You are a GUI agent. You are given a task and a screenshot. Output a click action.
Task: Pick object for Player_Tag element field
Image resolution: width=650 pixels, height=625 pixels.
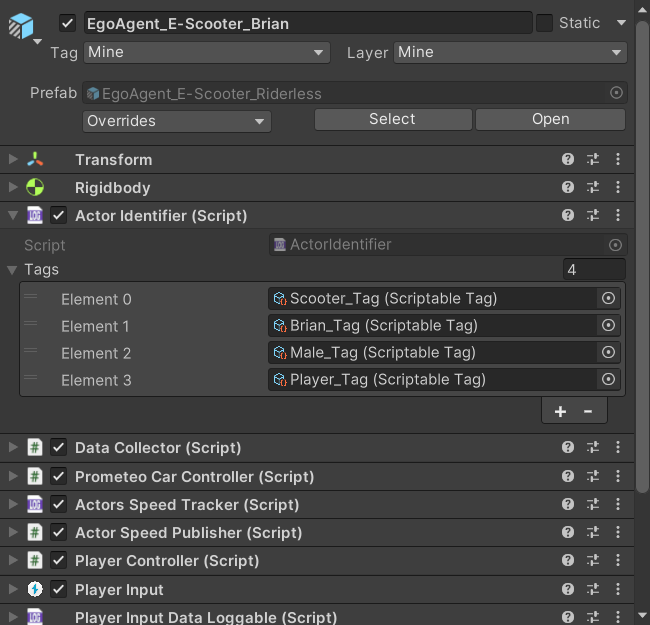click(608, 379)
